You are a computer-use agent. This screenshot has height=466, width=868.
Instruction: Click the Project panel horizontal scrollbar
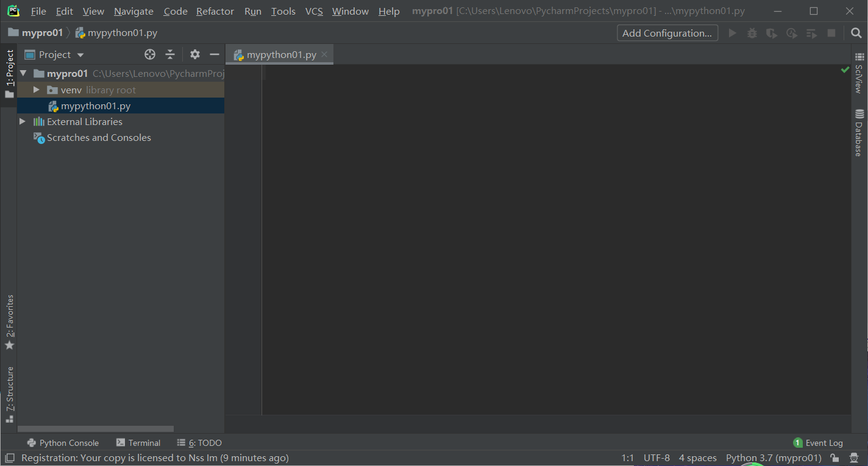[x=96, y=429]
